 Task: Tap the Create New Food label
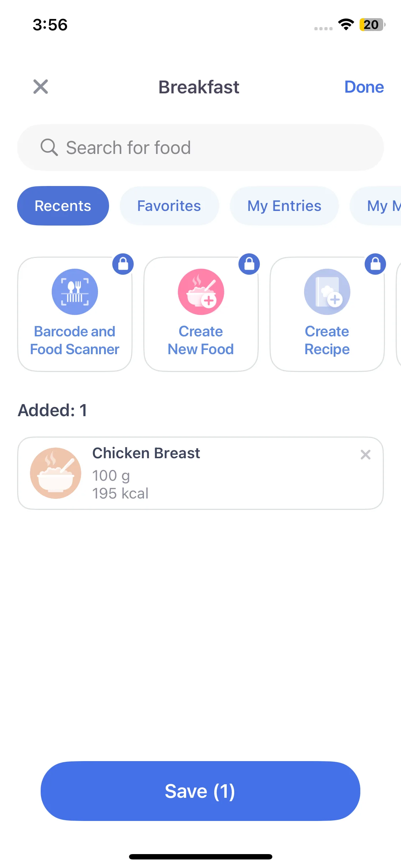tap(201, 340)
